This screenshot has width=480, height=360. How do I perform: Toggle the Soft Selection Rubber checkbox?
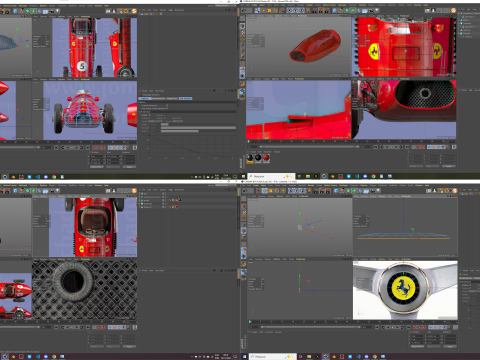coord(165,118)
